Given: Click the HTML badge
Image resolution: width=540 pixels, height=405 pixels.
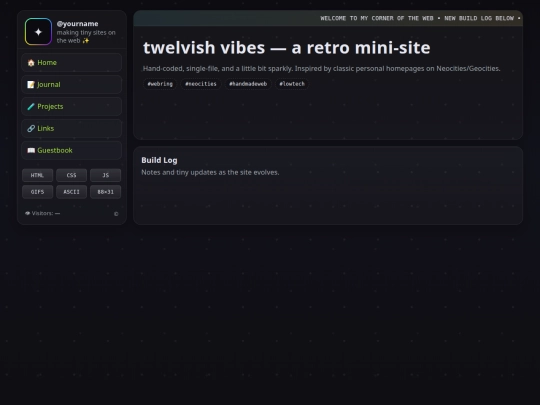Looking at the screenshot, I should click(38, 175).
